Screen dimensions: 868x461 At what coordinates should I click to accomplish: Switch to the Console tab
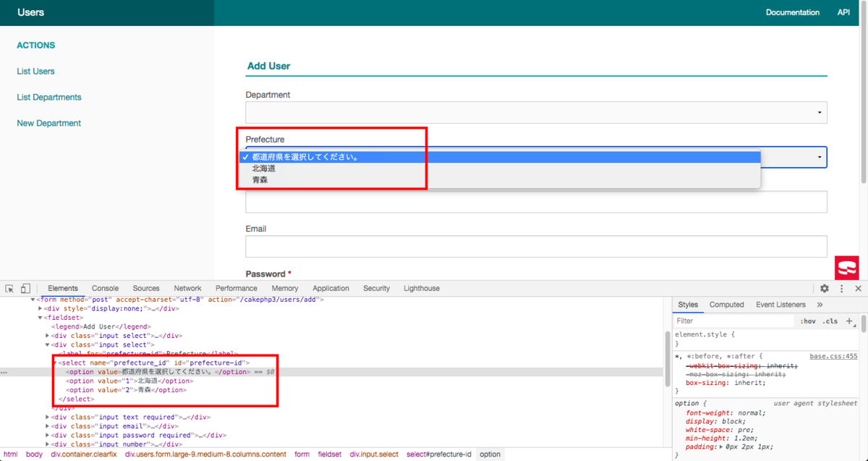pyautogui.click(x=105, y=288)
